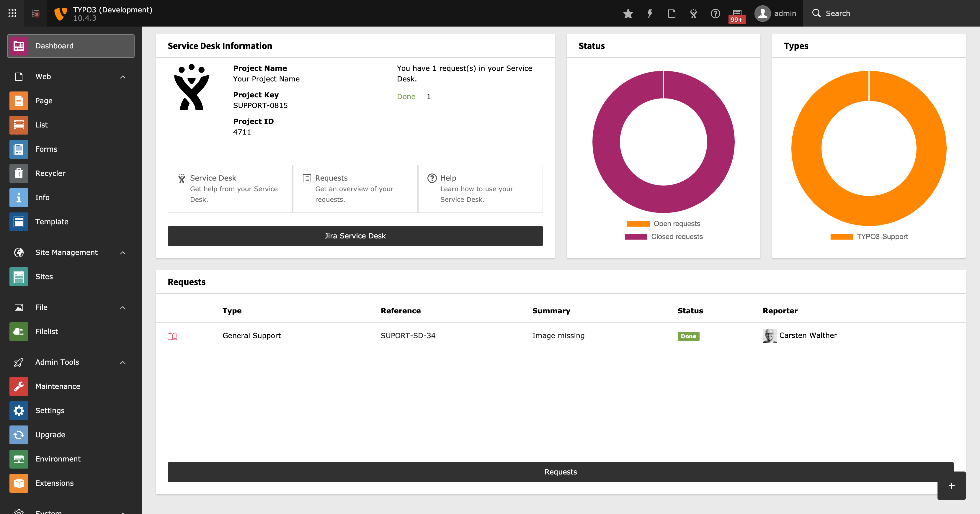
Task: Collapse the Web module group
Action: pyautogui.click(x=122, y=77)
